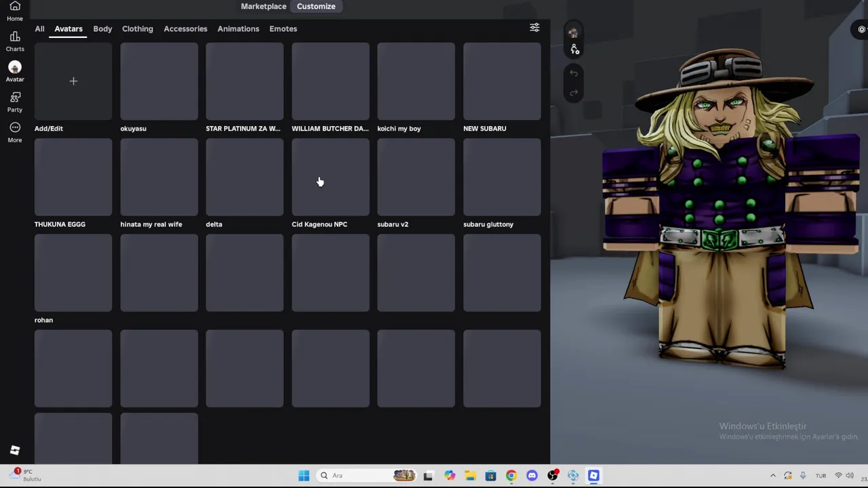The image size is (868, 488).
Task: Select the Customize tab
Action: tap(316, 6)
